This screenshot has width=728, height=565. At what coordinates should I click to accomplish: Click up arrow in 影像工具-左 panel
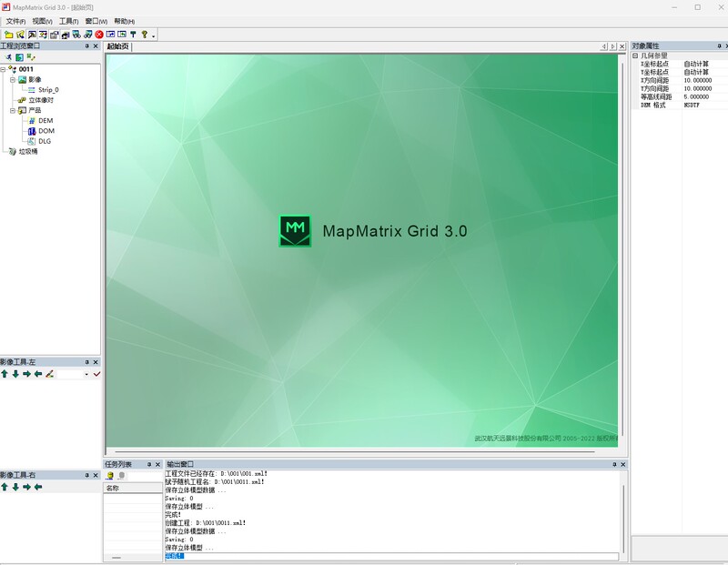[x=5, y=374]
